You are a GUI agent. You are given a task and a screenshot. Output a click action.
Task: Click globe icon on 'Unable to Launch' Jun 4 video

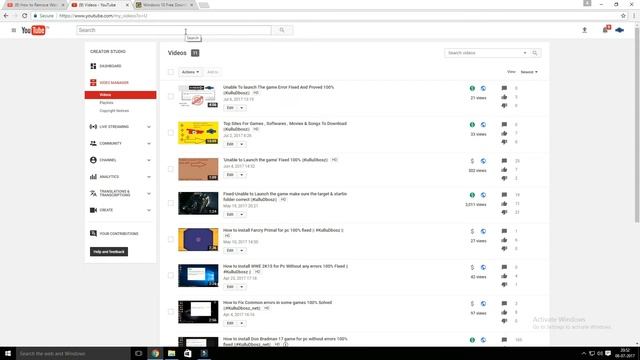click(x=483, y=161)
